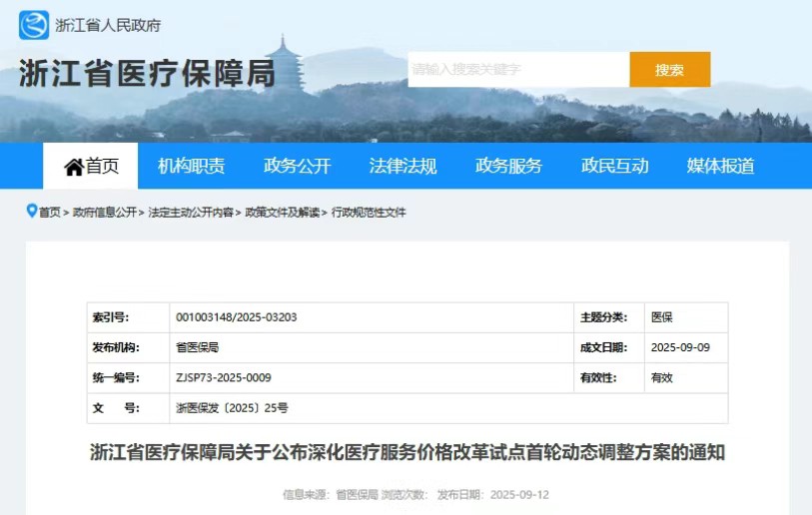Open 政策文件及解读 breadcrumb link
Image resolution: width=812 pixels, height=515 pixels.
pos(283,213)
